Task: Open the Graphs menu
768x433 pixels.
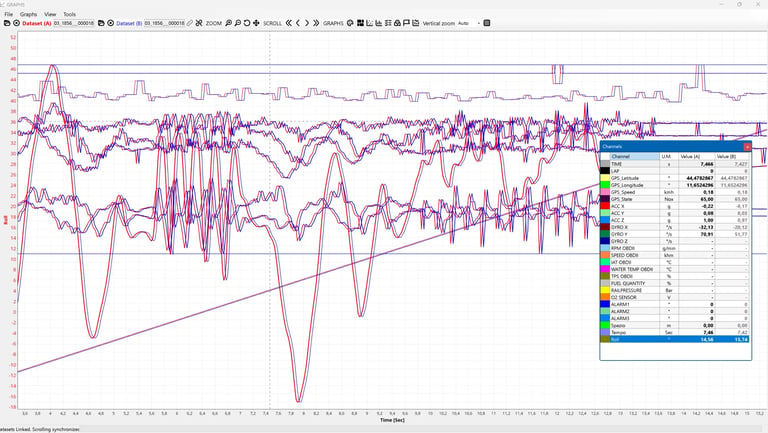Action: [x=28, y=14]
